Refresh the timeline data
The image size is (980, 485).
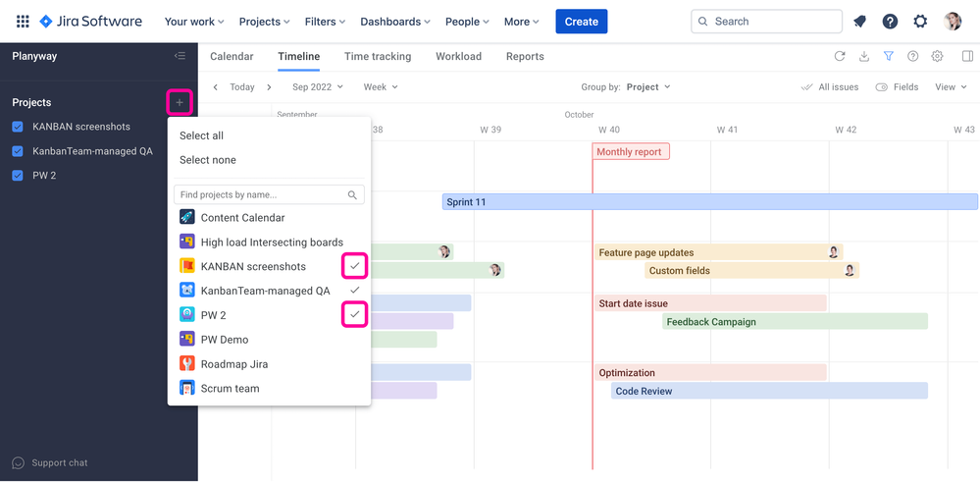click(x=840, y=56)
